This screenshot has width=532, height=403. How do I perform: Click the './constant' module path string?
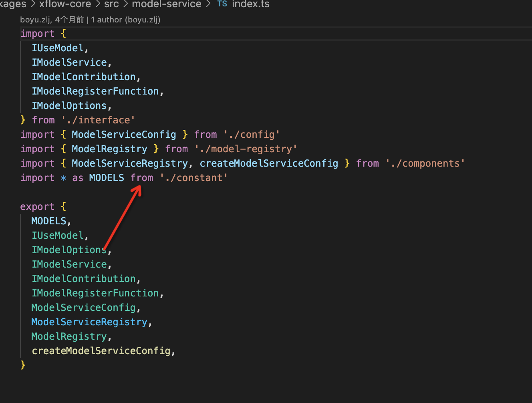(194, 178)
